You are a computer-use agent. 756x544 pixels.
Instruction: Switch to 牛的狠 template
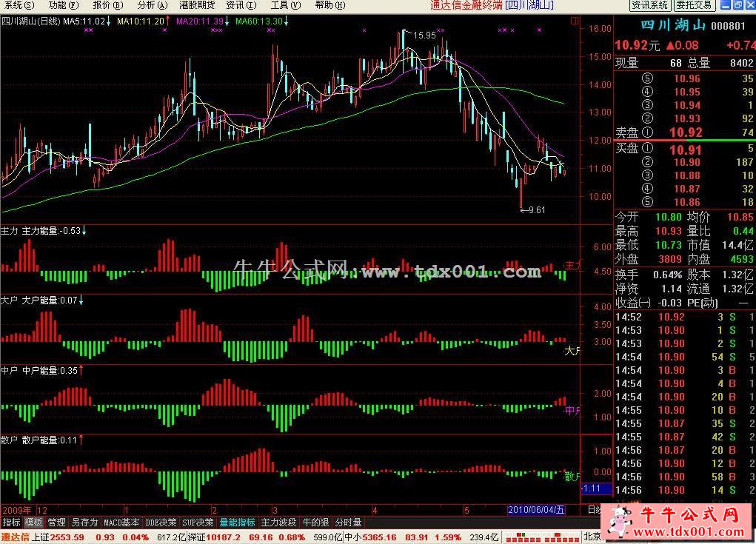coord(315,523)
